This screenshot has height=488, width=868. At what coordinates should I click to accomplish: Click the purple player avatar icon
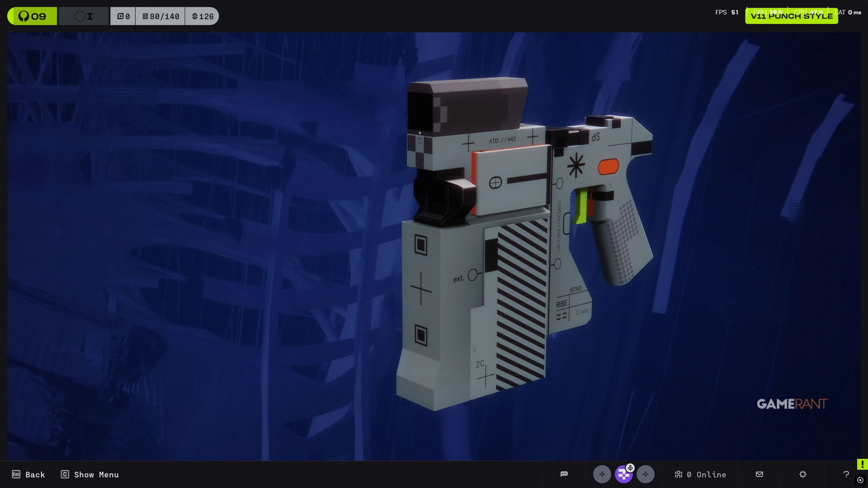623,475
